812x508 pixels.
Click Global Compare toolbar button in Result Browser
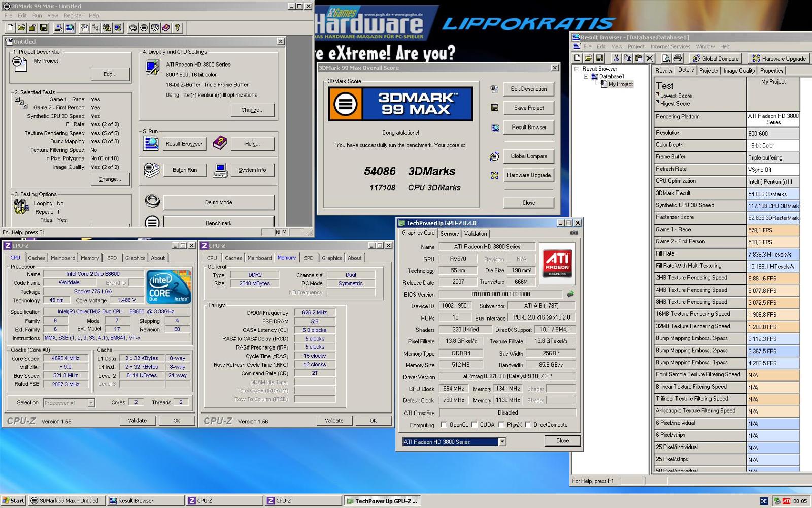pyautogui.click(x=716, y=58)
